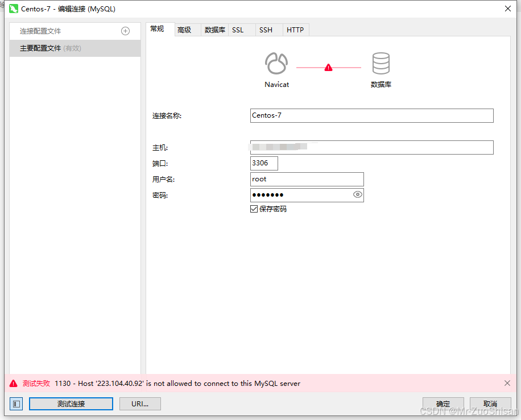Click the 主机 host input field
The height and width of the screenshot is (420, 521).
(372, 147)
